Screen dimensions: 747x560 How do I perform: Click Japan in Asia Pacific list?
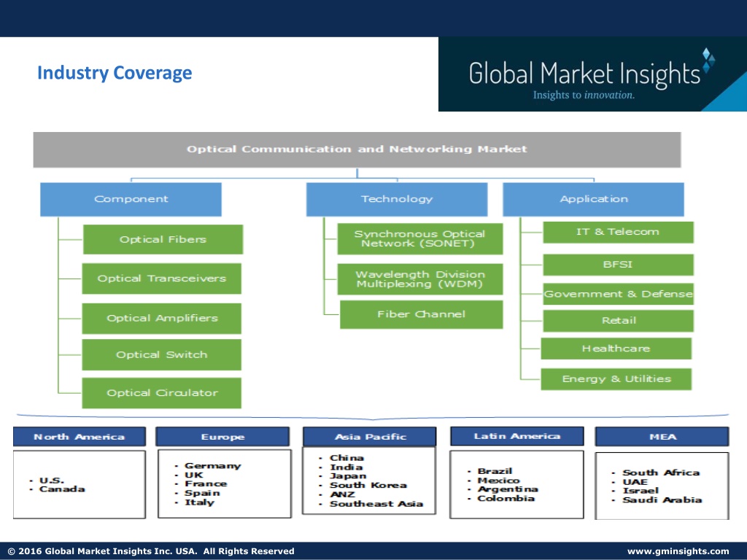348,476
